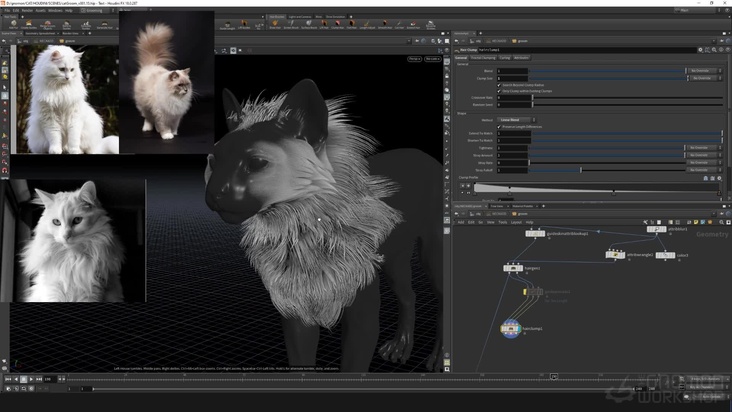Select the color3 node
732x412 pixels.
coord(665,255)
